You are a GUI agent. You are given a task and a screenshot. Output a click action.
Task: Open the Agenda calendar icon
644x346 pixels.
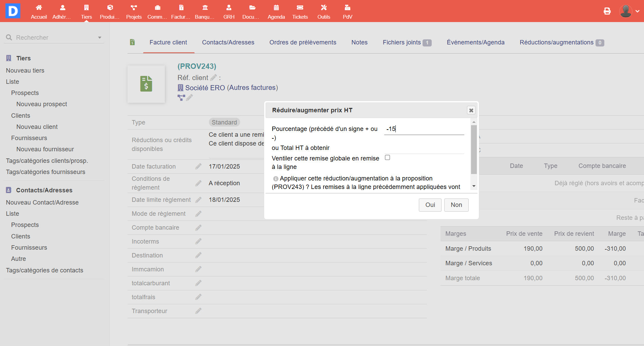tap(276, 8)
